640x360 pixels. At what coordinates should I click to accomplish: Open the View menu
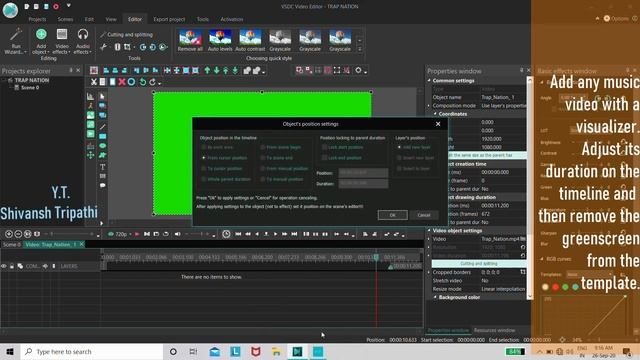click(x=111, y=19)
